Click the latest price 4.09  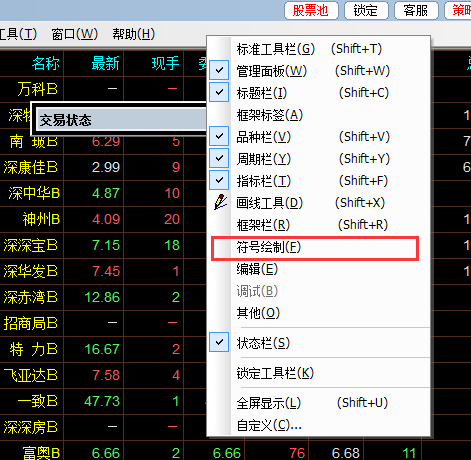coord(106,219)
